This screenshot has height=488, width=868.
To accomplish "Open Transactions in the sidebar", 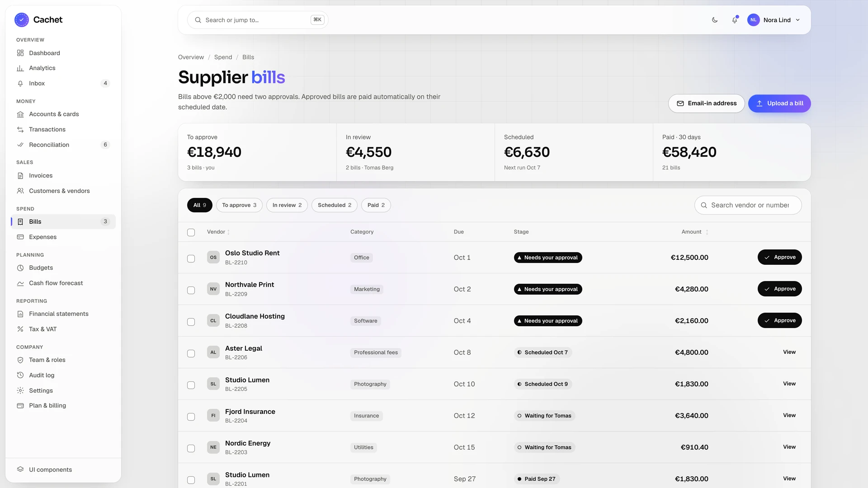I will 63,130.
